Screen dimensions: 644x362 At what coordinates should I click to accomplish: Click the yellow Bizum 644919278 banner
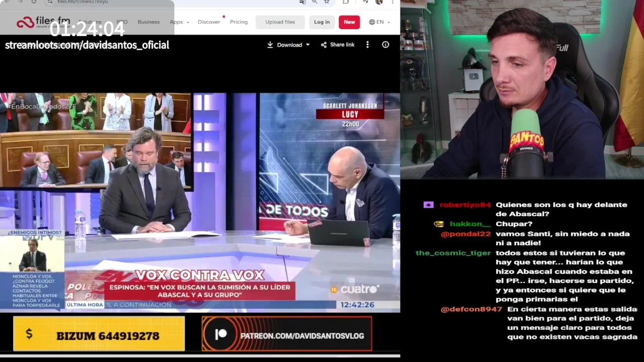(x=99, y=333)
